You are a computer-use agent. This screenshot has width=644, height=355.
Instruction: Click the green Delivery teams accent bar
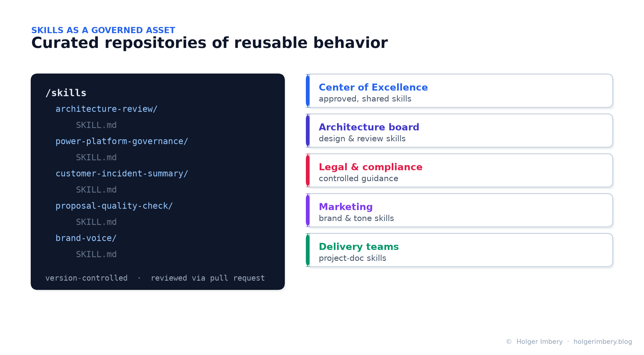pos(308,250)
